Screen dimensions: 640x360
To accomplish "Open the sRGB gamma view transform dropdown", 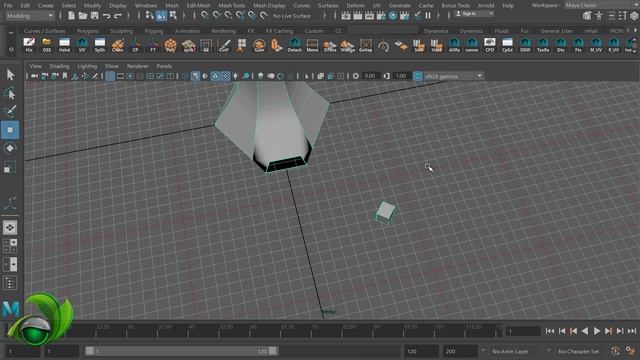I will coord(453,76).
